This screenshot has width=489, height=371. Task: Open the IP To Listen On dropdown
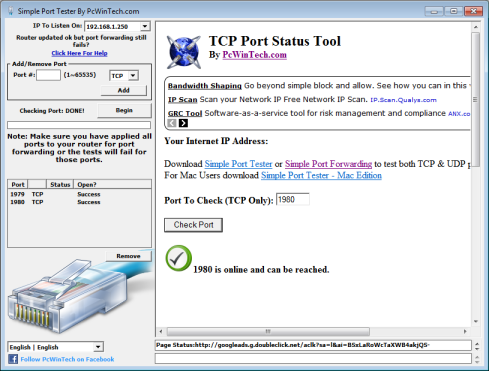point(145,26)
